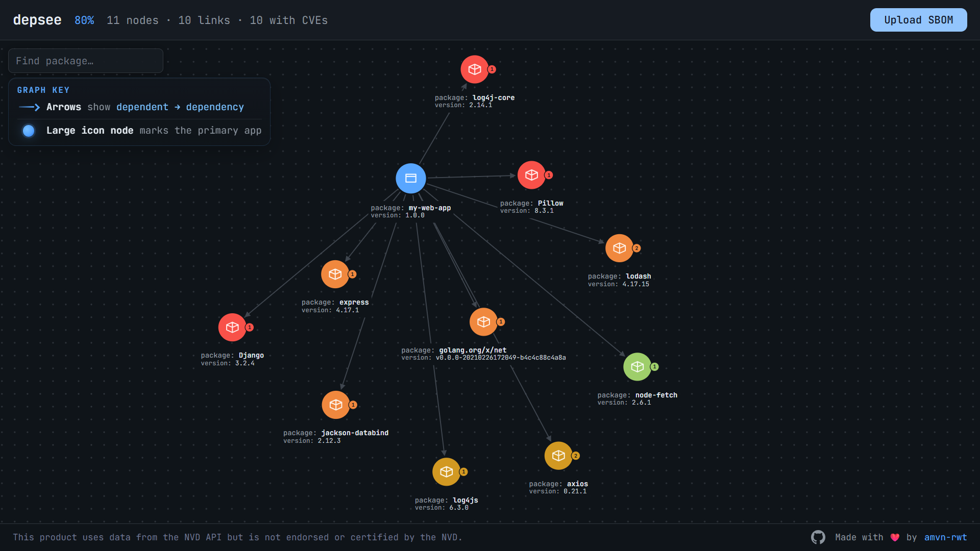Select the my-web-app primary app node
This screenshot has height=551, width=980.
pyautogui.click(x=410, y=178)
